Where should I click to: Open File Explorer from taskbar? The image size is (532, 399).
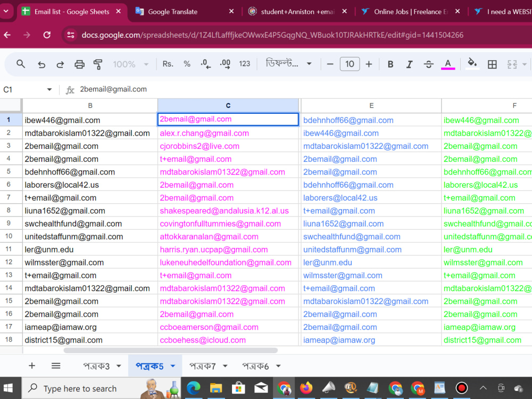click(x=216, y=388)
